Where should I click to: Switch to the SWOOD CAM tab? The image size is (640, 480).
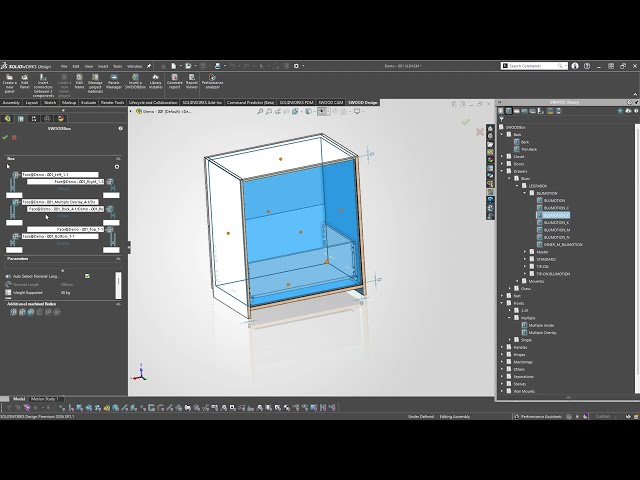click(x=331, y=102)
